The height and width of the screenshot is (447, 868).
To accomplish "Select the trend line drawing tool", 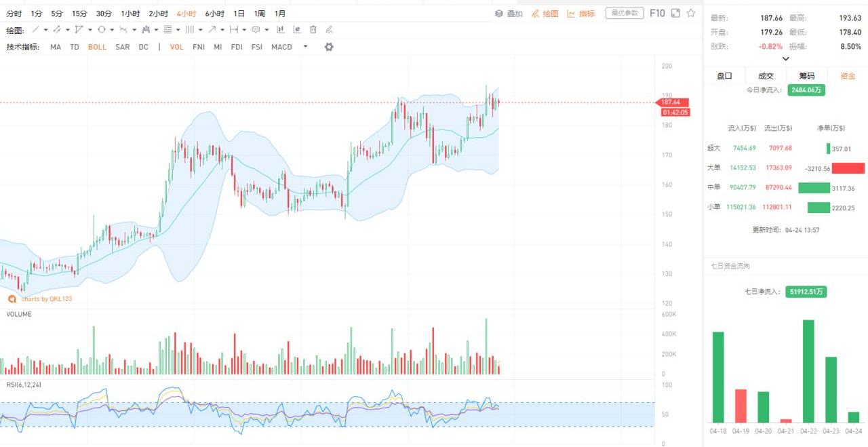I will coord(35,30).
